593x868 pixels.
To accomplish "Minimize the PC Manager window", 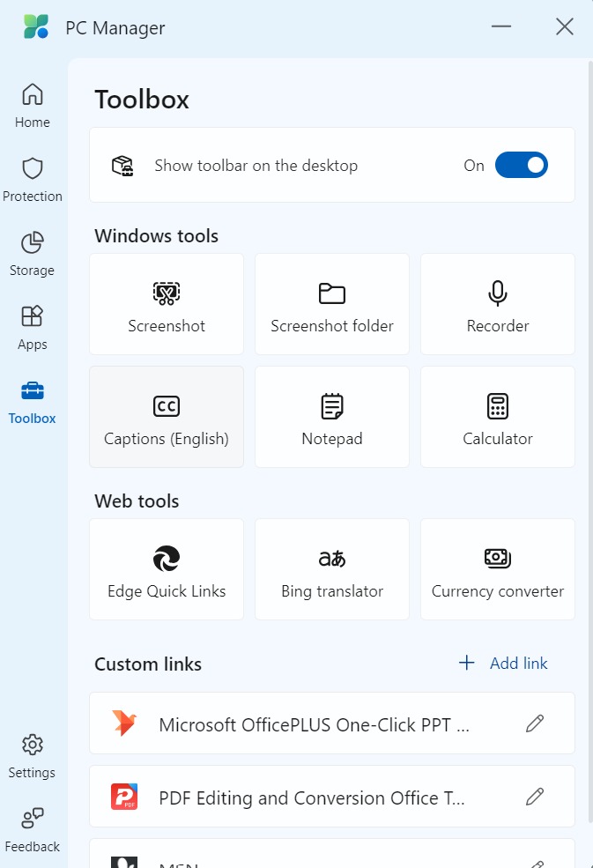I will pyautogui.click(x=501, y=26).
